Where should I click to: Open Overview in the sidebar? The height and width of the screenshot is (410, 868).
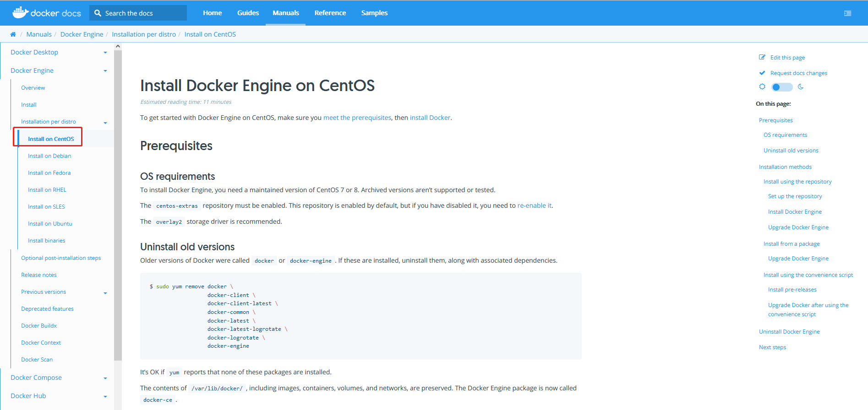pyautogui.click(x=33, y=88)
